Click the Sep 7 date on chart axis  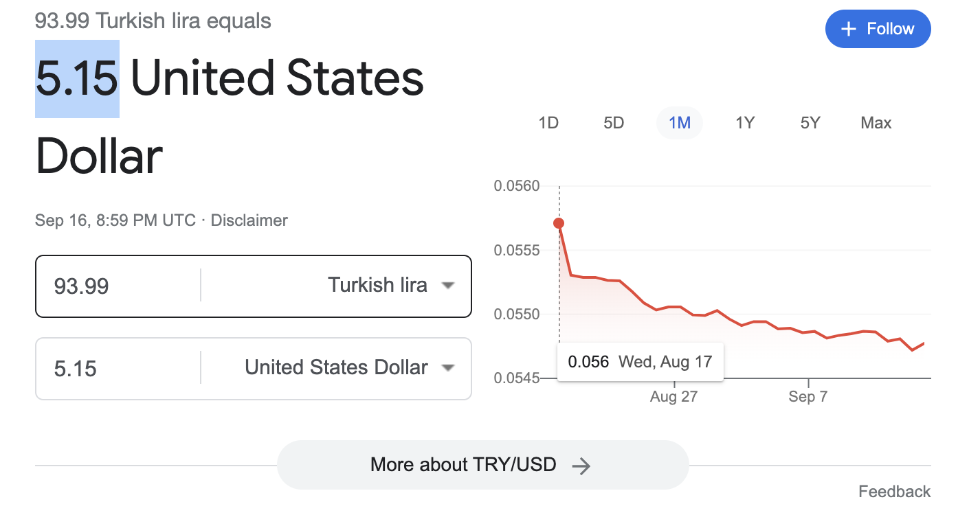pyautogui.click(x=808, y=397)
